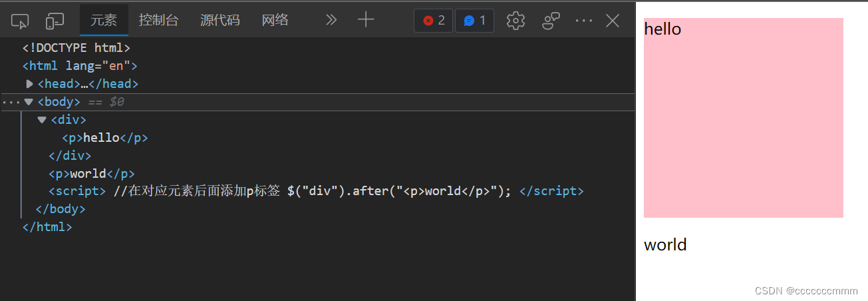The width and height of the screenshot is (868, 301).
Task: Open the body node actions ellipsis
Action: pyautogui.click(x=11, y=103)
